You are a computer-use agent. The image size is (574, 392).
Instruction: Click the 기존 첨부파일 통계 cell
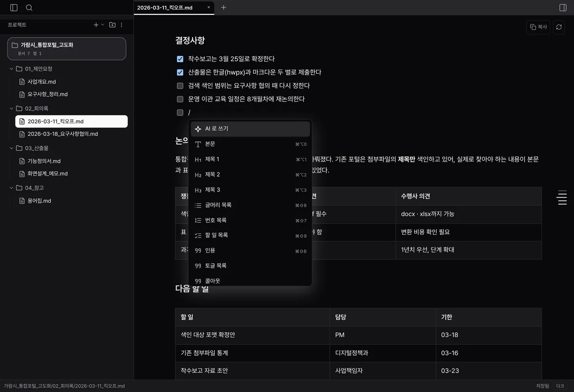pyautogui.click(x=253, y=353)
